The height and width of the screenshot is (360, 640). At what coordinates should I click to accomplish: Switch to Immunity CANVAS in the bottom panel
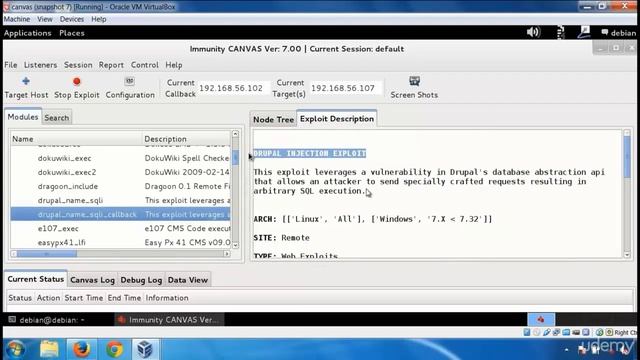pyautogui.click(x=169, y=320)
